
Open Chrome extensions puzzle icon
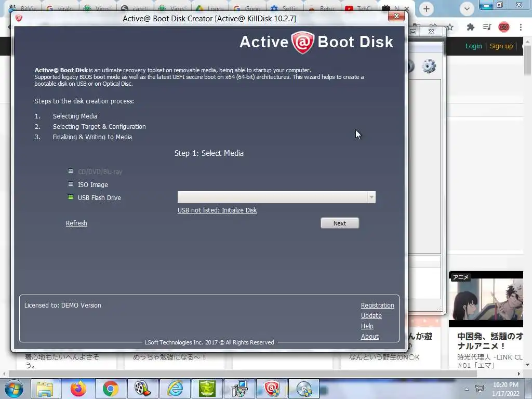tap(470, 27)
